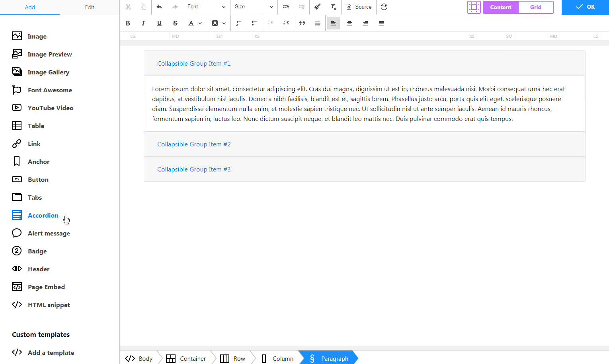Add an Accordion widget
The image size is (609, 364).
pyautogui.click(x=35, y=215)
